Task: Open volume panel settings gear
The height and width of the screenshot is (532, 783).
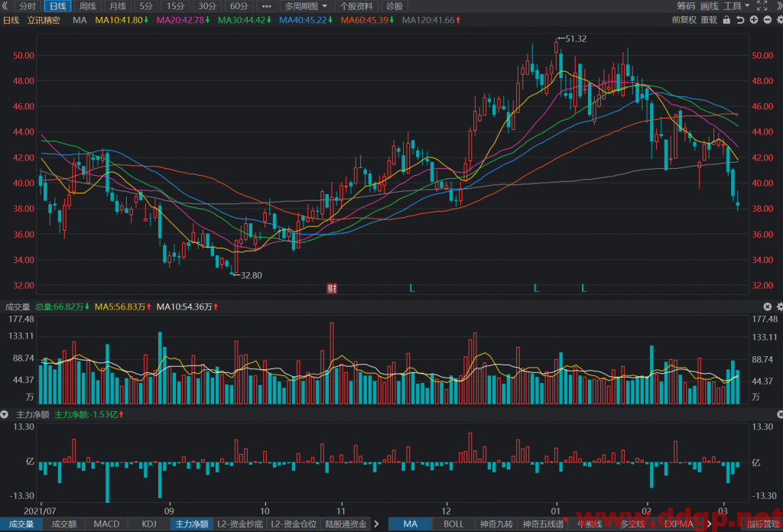Action: 779,307
